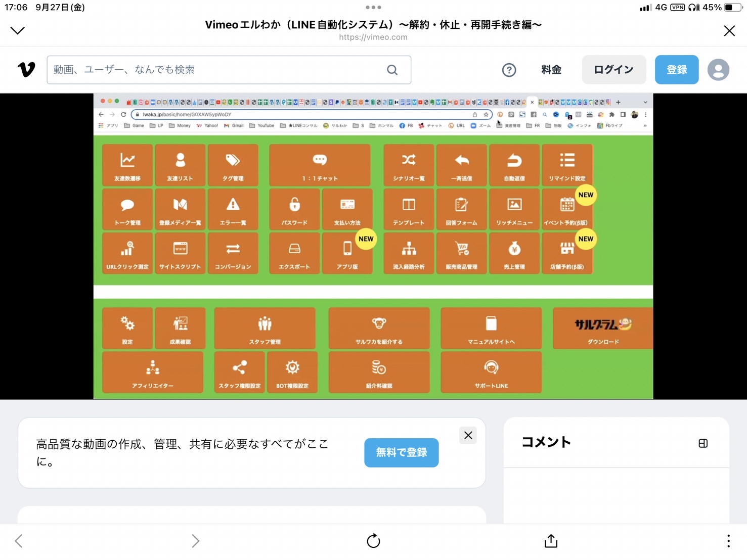Go back with the bottom left arrow
This screenshot has height=560, width=747.
pyautogui.click(x=19, y=541)
